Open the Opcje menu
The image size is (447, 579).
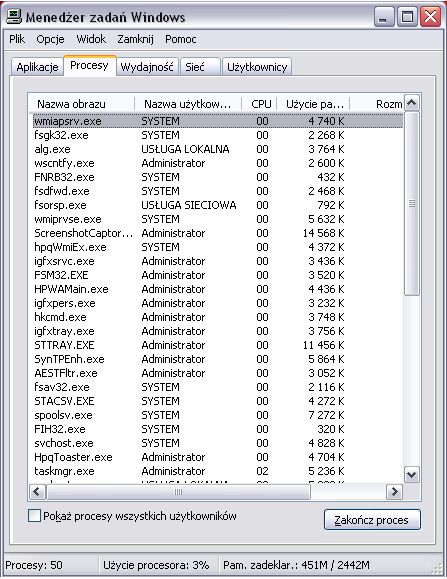(x=50, y=39)
